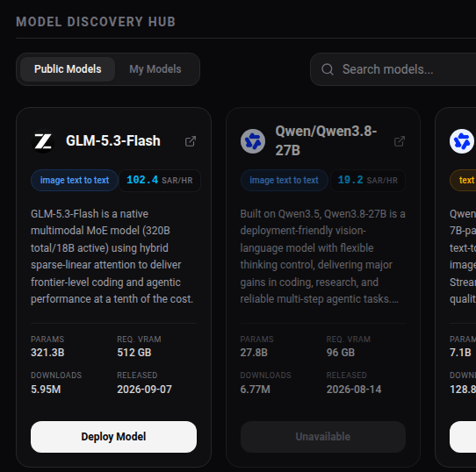This screenshot has width=476, height=472.
Task: Click the greyed Qwen logo on Qwen3.8-27B card
Action: 253,141
